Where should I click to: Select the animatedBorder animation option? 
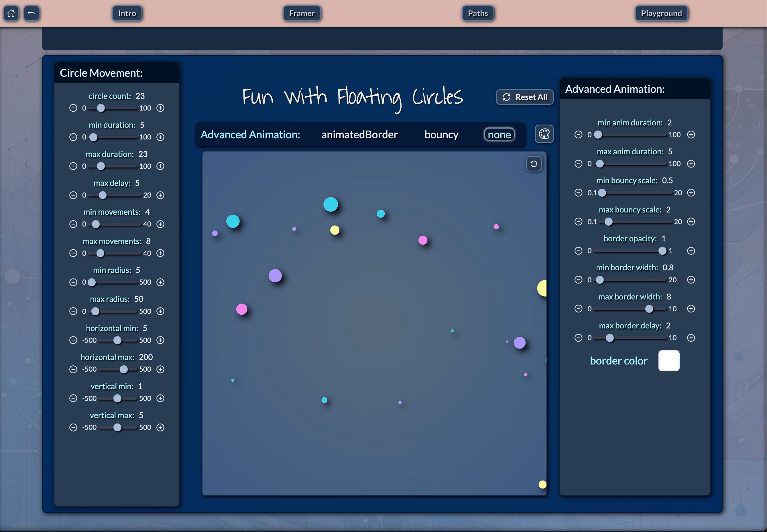[359, 135]
